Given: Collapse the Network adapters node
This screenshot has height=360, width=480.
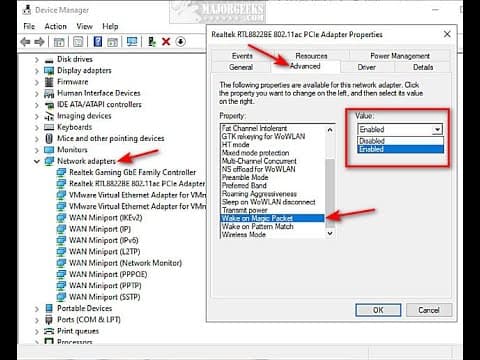Looking at the screenshot, I should point(37,161).
